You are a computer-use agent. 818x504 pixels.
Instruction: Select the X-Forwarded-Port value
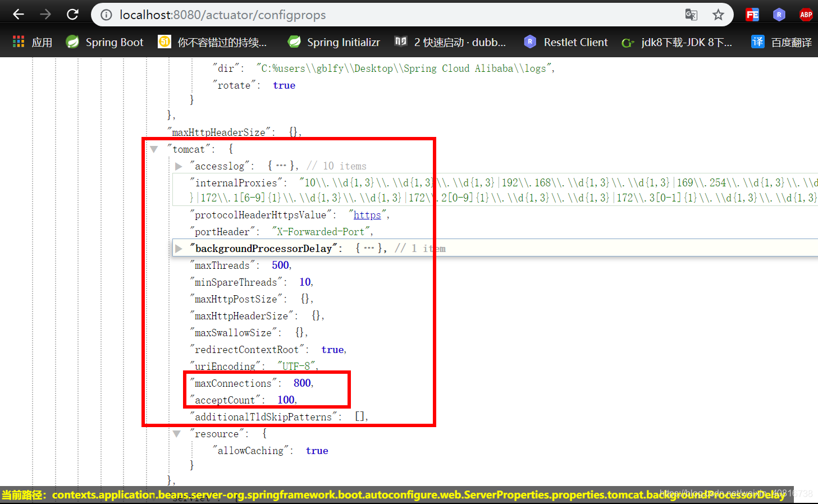(321, 232)
